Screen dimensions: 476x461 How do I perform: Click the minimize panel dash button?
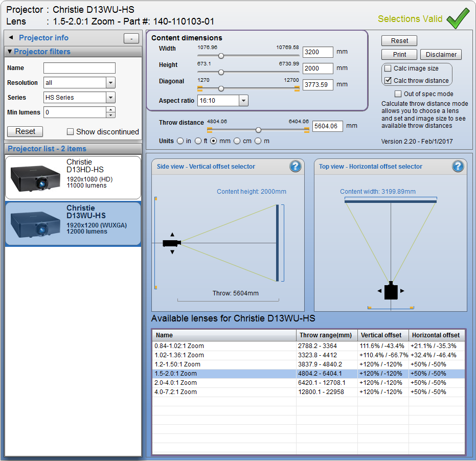pyautogui.click(x=131, y=38)
